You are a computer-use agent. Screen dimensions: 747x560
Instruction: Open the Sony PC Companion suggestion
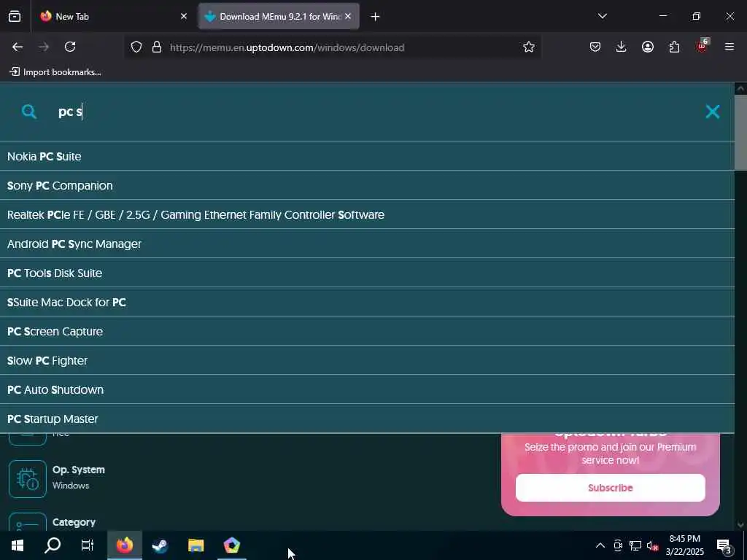[x=368, y=185]
